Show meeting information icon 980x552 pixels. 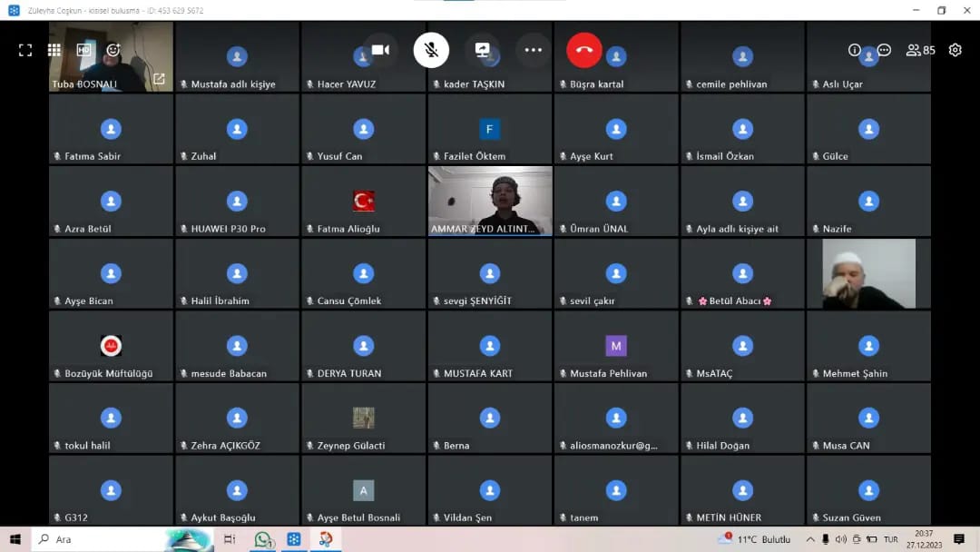(x=855, y=51)
